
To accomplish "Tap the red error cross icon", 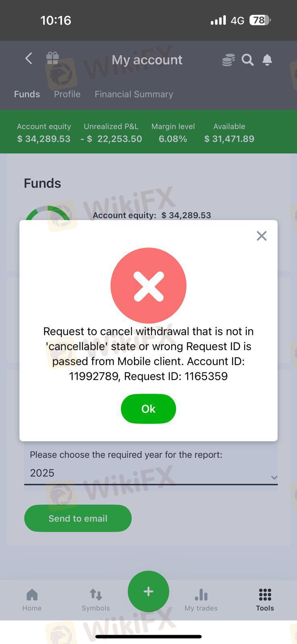I will point(148,285).
